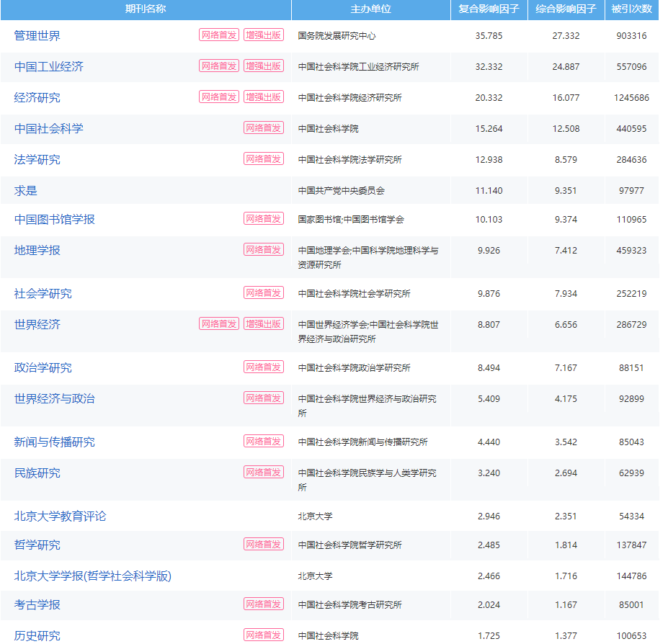Click the 网络首发 tag for 中国社会科学
The width and height of the screenshot is (668, 644).
point(263,127)
